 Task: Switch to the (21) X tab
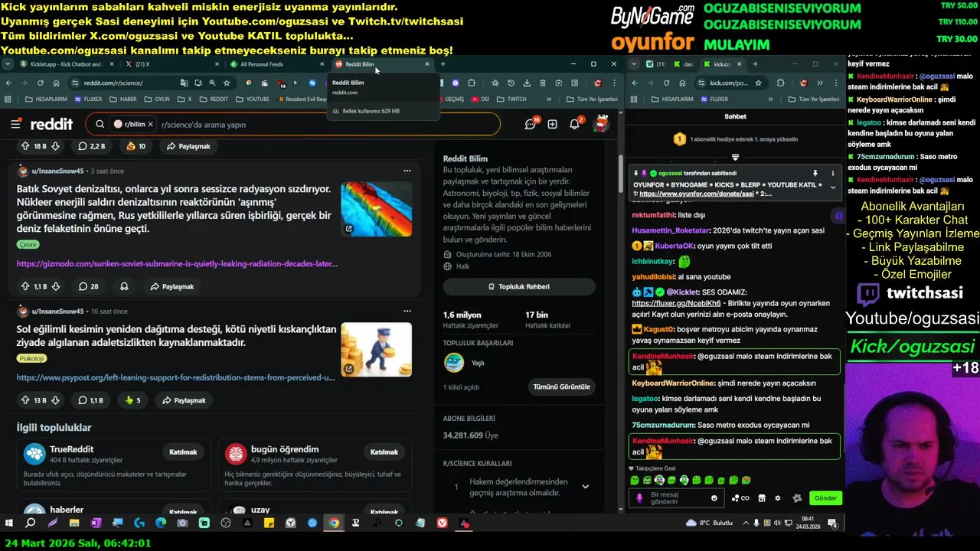(172, 64)
